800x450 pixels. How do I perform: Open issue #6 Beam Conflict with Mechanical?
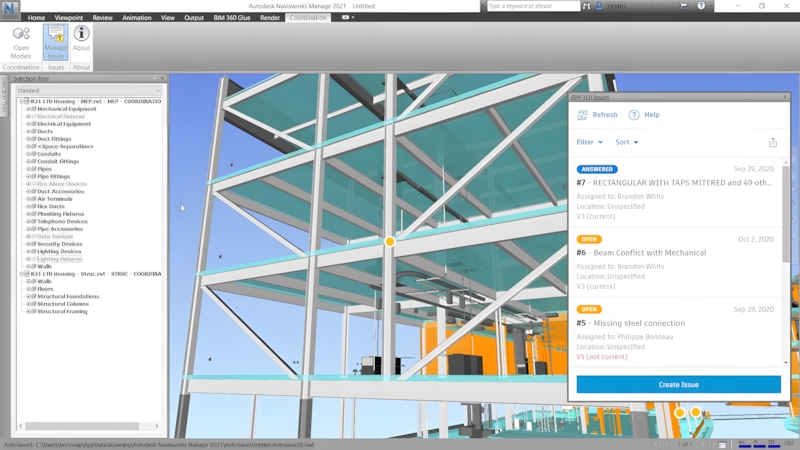click(x=641, y=253)
